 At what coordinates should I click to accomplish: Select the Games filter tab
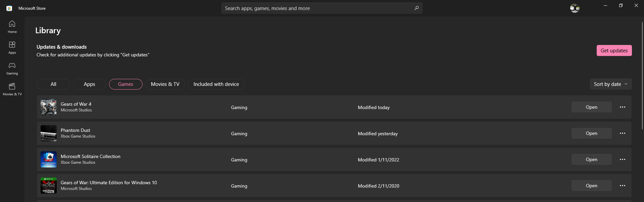tap(126, 84)
